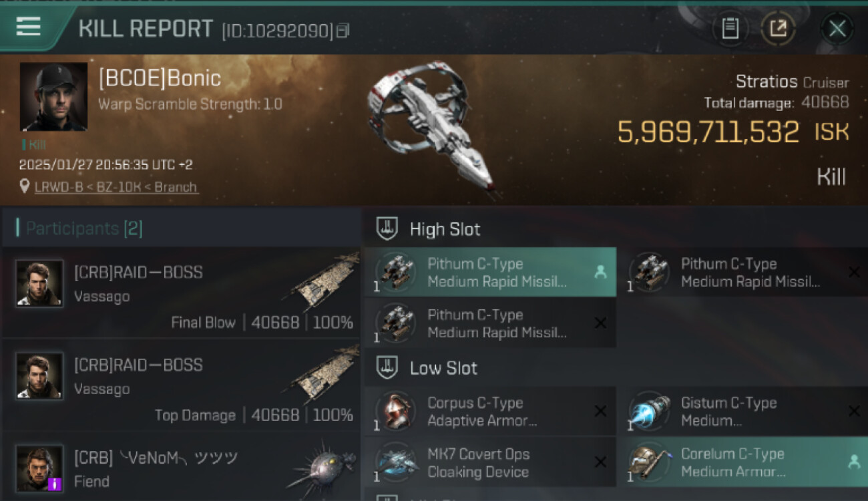Open the hamburger menu icon
The height and width of the screenshot is (501, 868).
(28, 27)
